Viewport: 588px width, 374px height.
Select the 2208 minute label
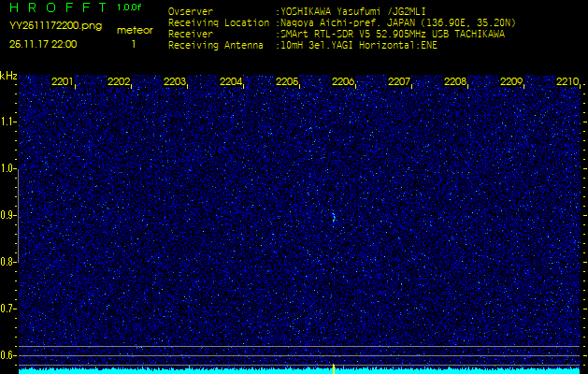455,81
